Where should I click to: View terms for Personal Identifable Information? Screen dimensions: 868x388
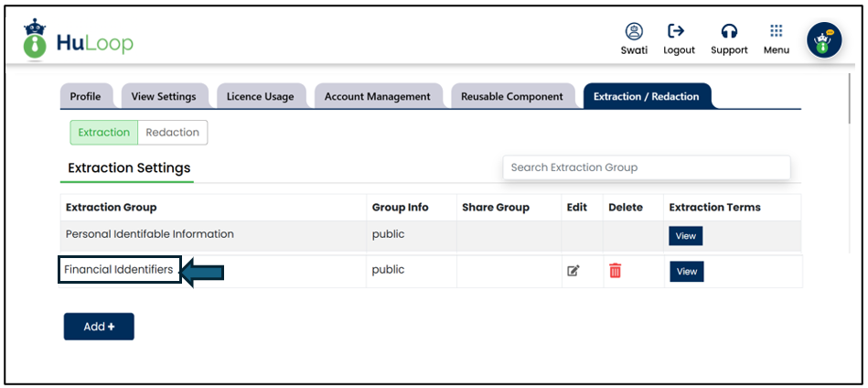point(685,236)
